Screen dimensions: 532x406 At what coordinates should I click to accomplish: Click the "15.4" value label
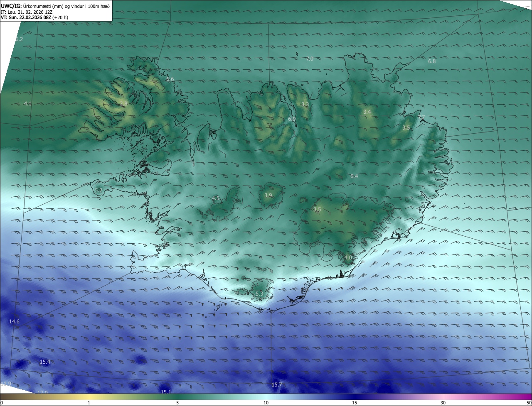[x=45, y=362]
